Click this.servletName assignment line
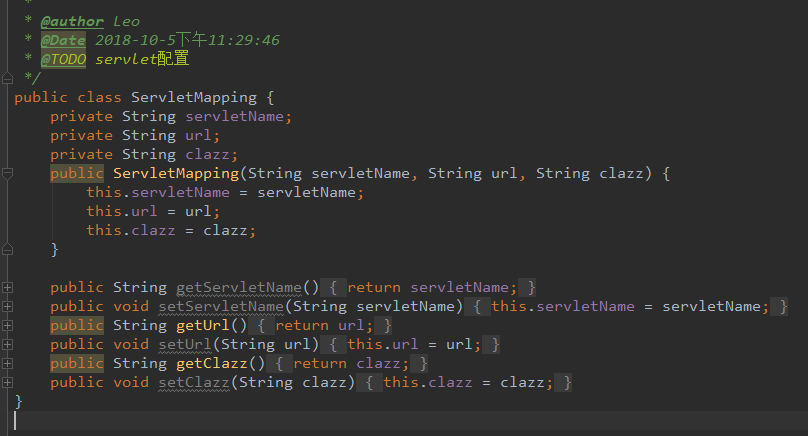 (225, 193)
